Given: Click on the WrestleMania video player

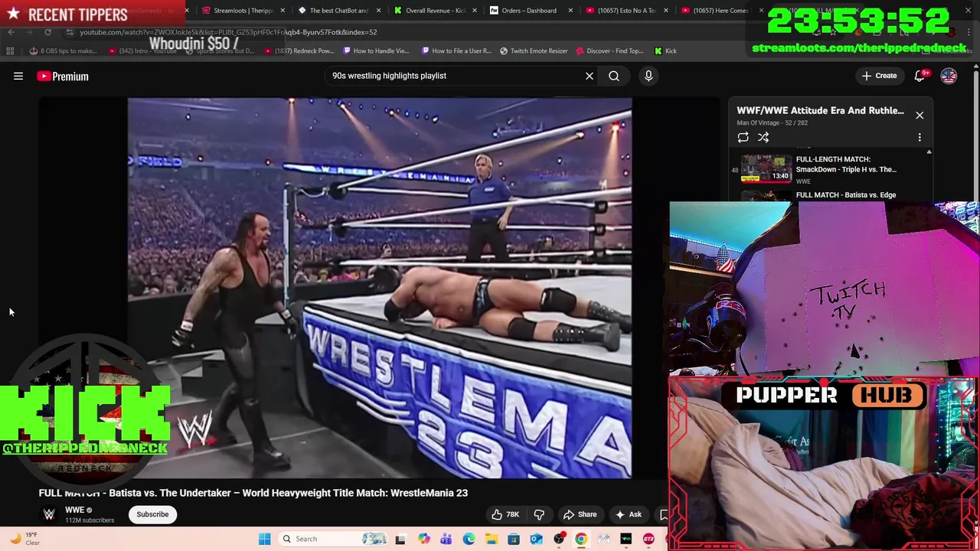Looking at the screenshot, I should [x=380, y=288].
